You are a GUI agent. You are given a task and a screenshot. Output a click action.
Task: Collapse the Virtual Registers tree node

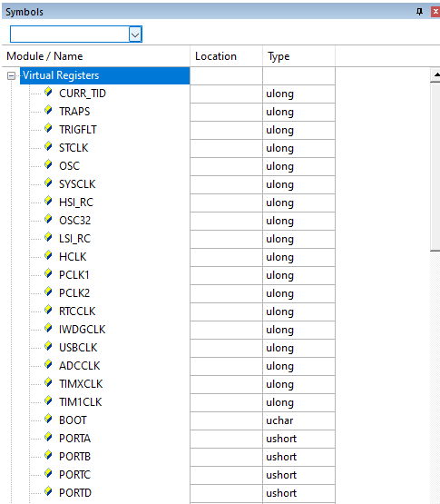coord(11,76)
